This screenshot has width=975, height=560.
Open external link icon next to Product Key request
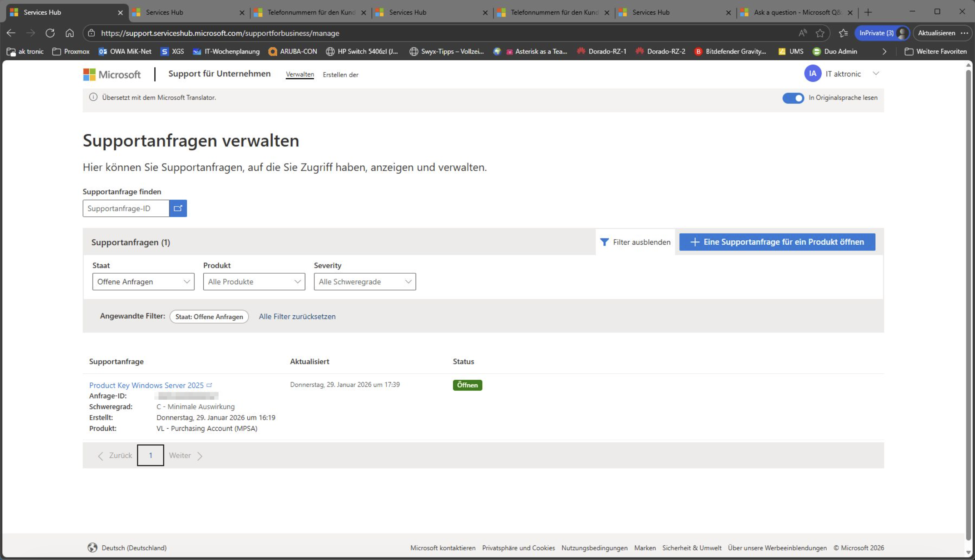[209, 385]
